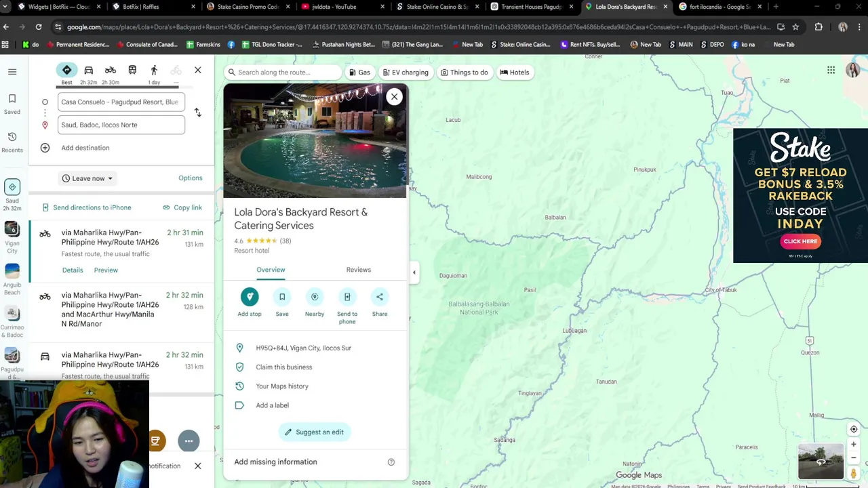This screenshot has width=868, height=488.
Task: Copy plus code H95Q+84J address
Action: (315, 348)
